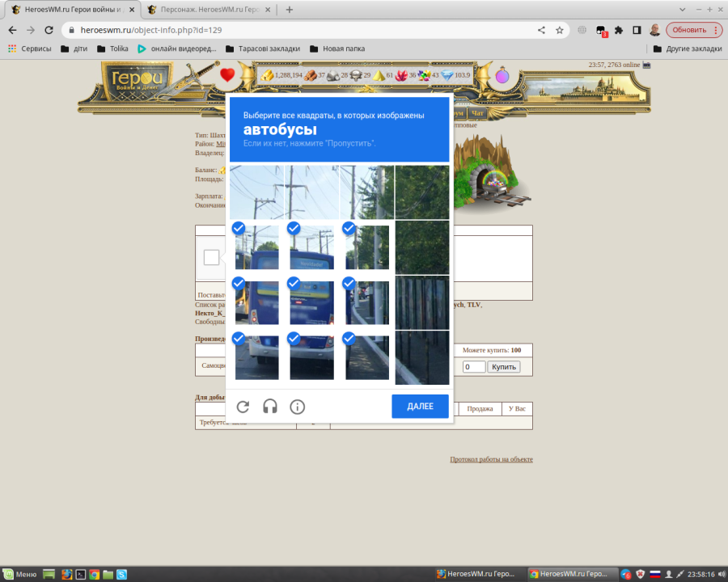Expand the Новая папка bookmarks folder

337,48
